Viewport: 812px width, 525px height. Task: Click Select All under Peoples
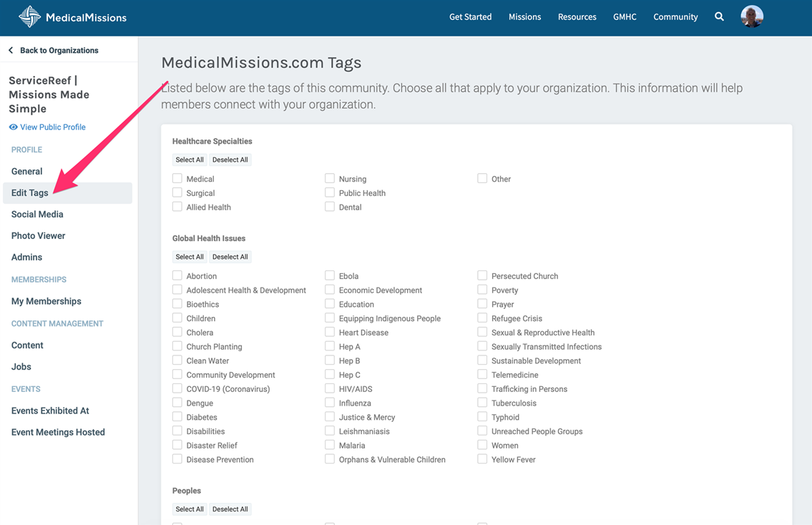point(190,509)
